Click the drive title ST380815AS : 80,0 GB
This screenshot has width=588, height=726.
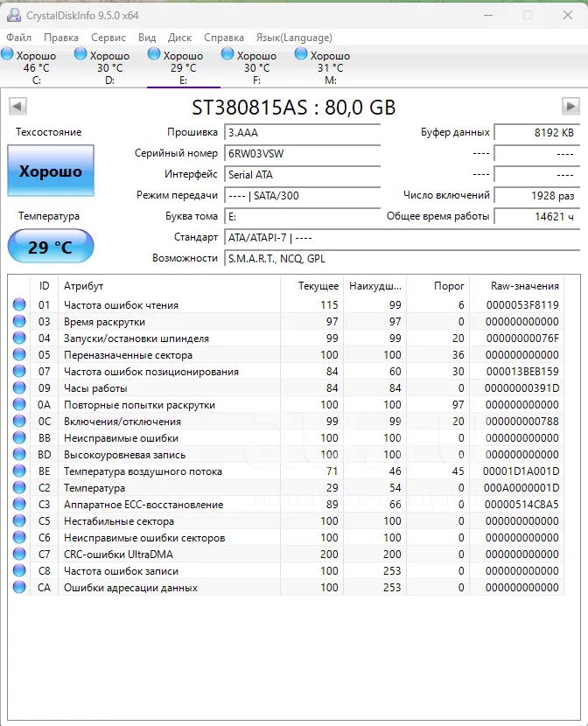click(x=293, y=108)
